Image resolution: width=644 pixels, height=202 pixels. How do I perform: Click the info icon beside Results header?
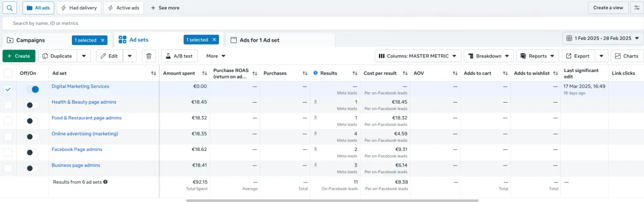[x=316, y=73]
